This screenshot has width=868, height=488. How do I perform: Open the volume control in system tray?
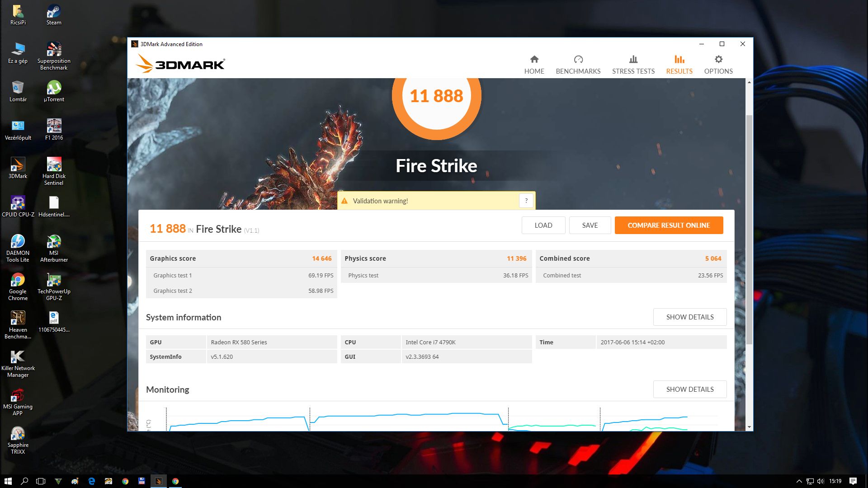[x=821, y=481]
